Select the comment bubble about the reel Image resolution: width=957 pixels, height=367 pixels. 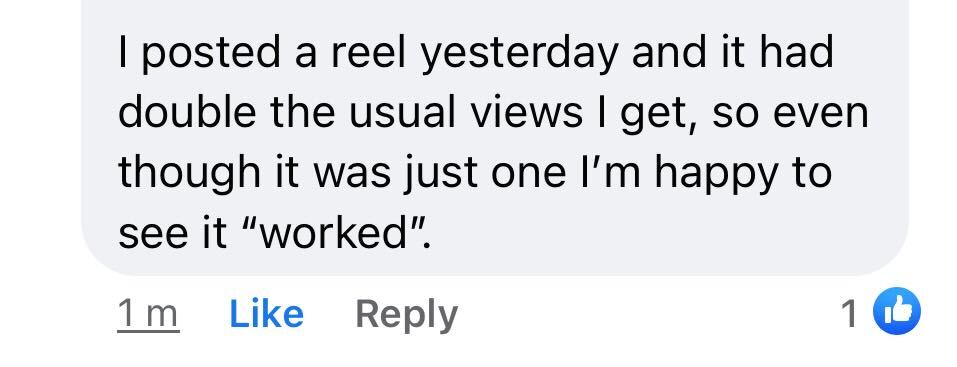tap(495, 137)
